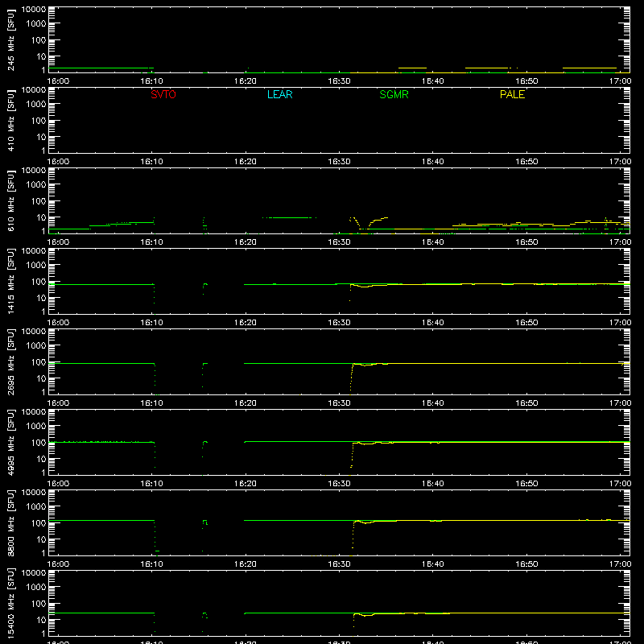Click the 10000 tick label on 245 MHz axis
Image resolution: width=644 pixels, height=644 pixels.
coord(34,10)
